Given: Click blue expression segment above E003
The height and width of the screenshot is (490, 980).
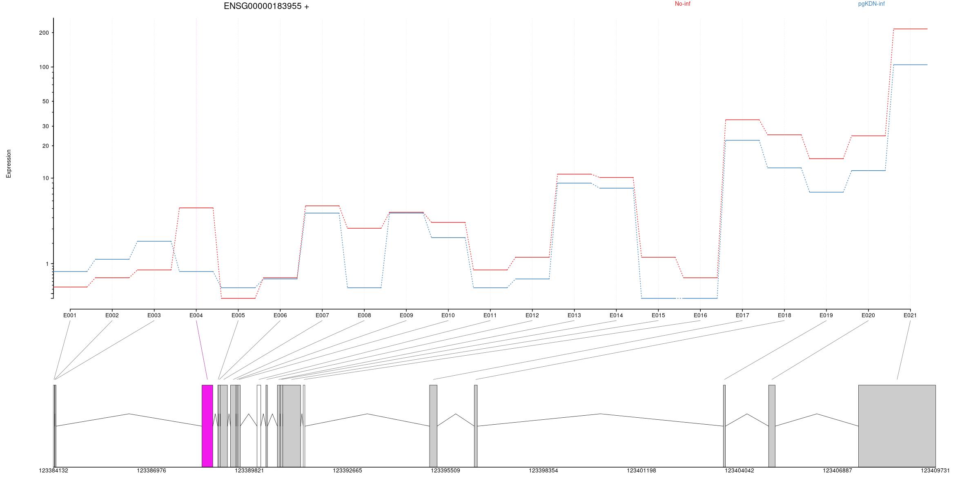Looking at the screenshot, I should point(154,241).
